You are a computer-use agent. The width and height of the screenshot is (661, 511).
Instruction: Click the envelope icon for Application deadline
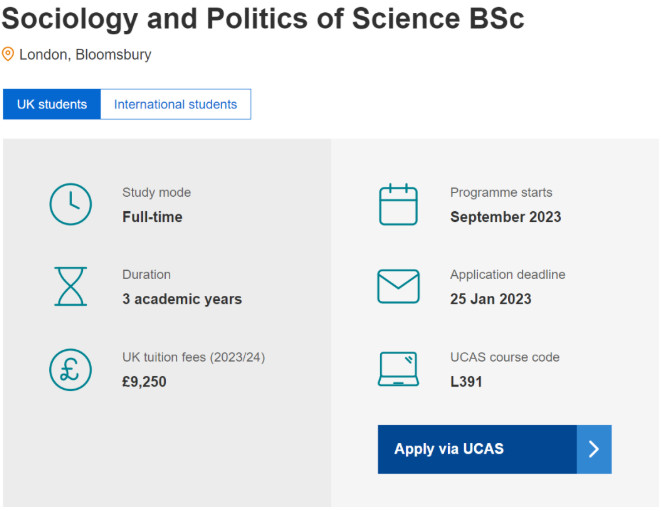398,286
